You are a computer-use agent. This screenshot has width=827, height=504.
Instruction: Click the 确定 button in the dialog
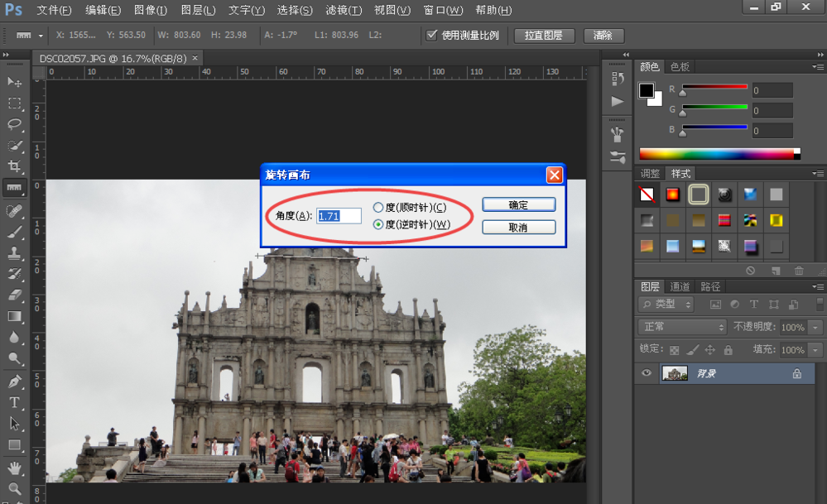518,204
